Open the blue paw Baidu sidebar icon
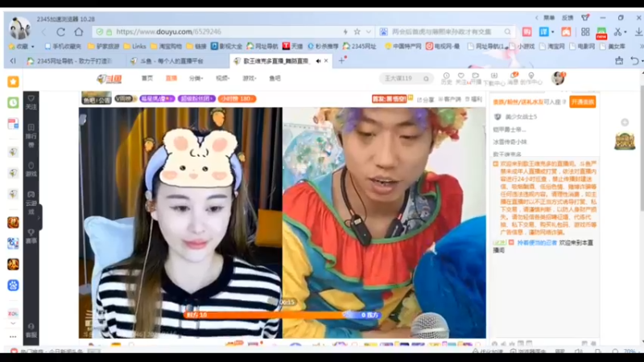644x362 pixels. [x=13, y=286]
